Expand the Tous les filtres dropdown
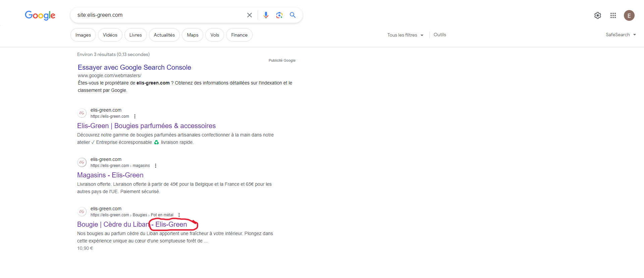644x278 pixels. (406, 35)
